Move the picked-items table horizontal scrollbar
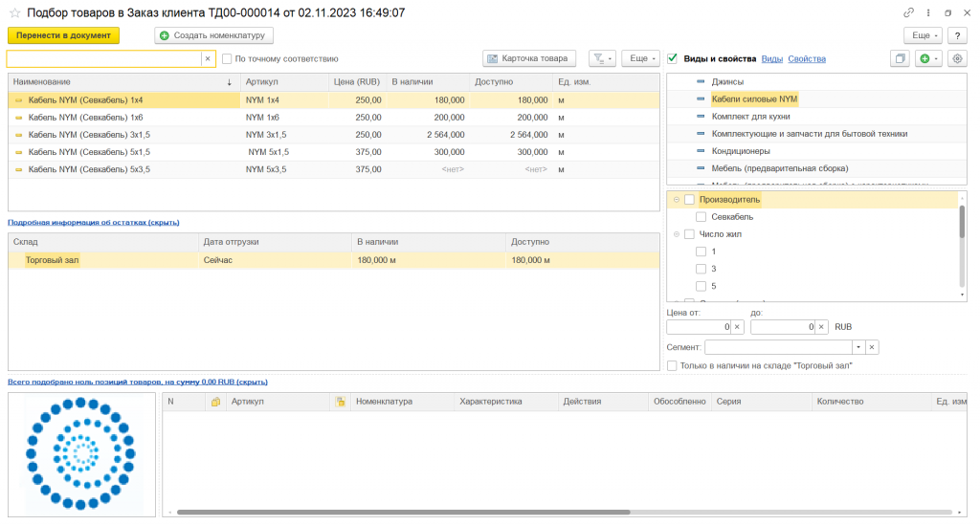Image resolution: width=980 pixels, height=525 pixels. 403,512
